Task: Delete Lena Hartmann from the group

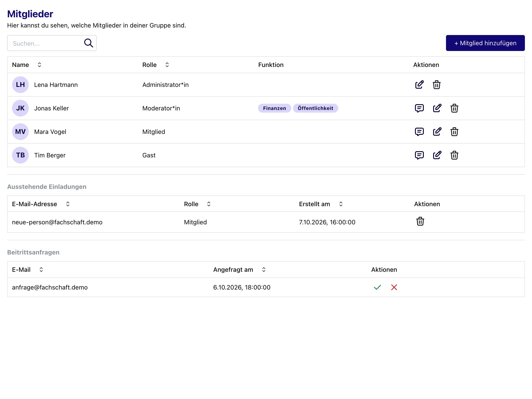Action: (436, 85)
